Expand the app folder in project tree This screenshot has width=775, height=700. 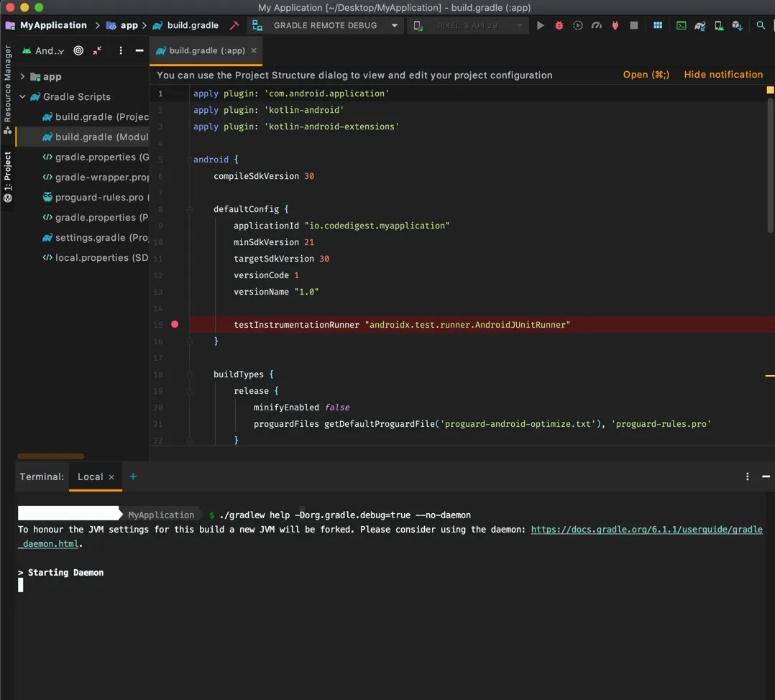[x=23, y=77]
